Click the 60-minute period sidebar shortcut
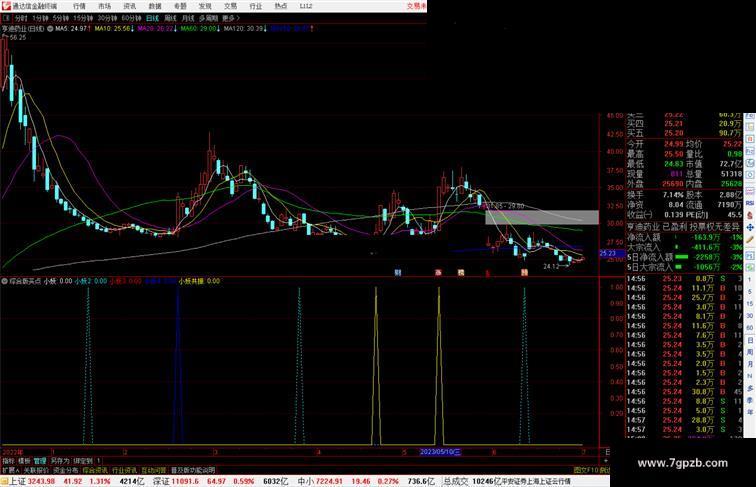Viewport: 756px width, 487px height. 750,328
